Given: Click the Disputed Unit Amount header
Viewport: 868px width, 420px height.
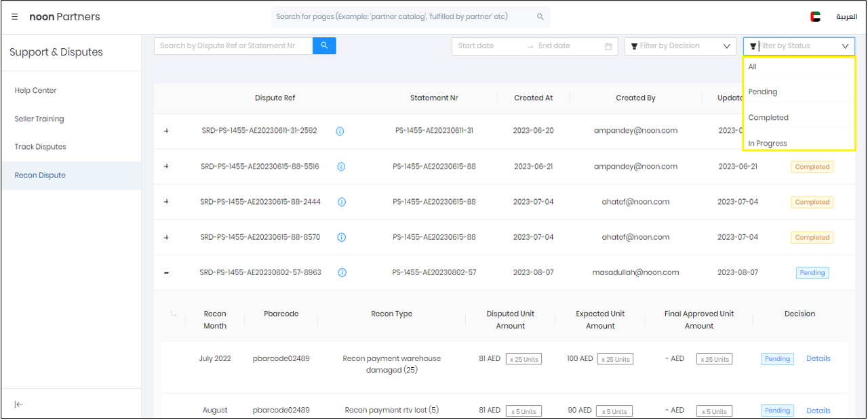Looking at the screenshot, I should [511, 320].
